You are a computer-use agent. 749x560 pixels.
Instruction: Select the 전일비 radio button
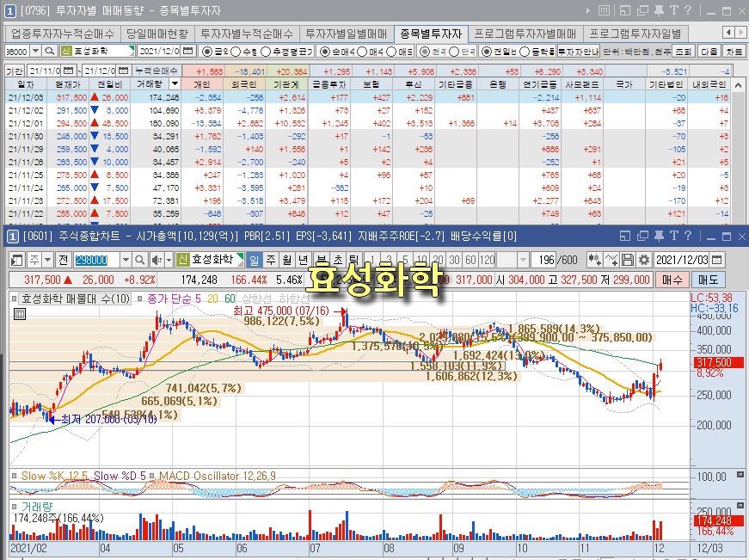[x=486, y=51]
